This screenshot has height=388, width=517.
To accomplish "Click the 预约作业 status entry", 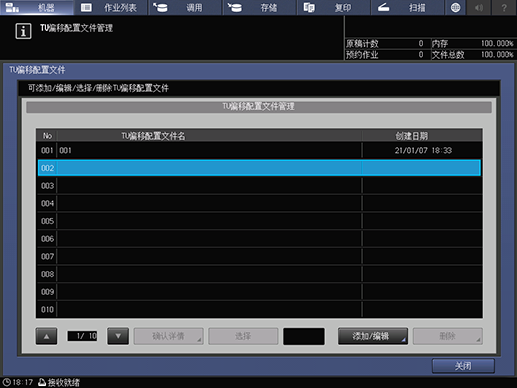I will pyautogui.click(x=385, y=55).
